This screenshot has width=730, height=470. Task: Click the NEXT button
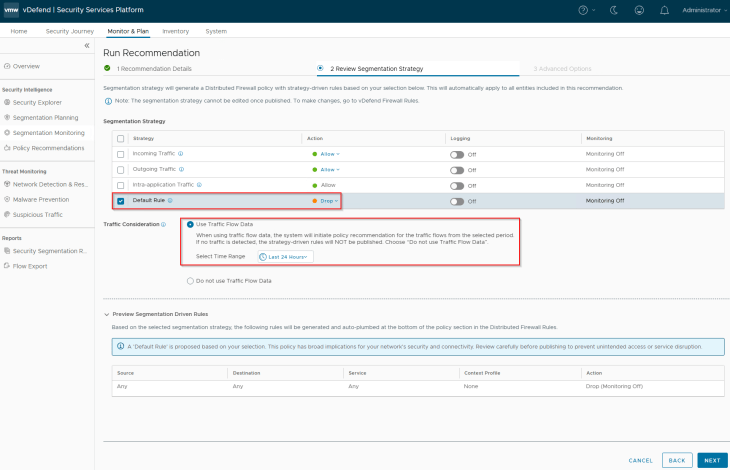pyautogui.click(x=711, y=460)
